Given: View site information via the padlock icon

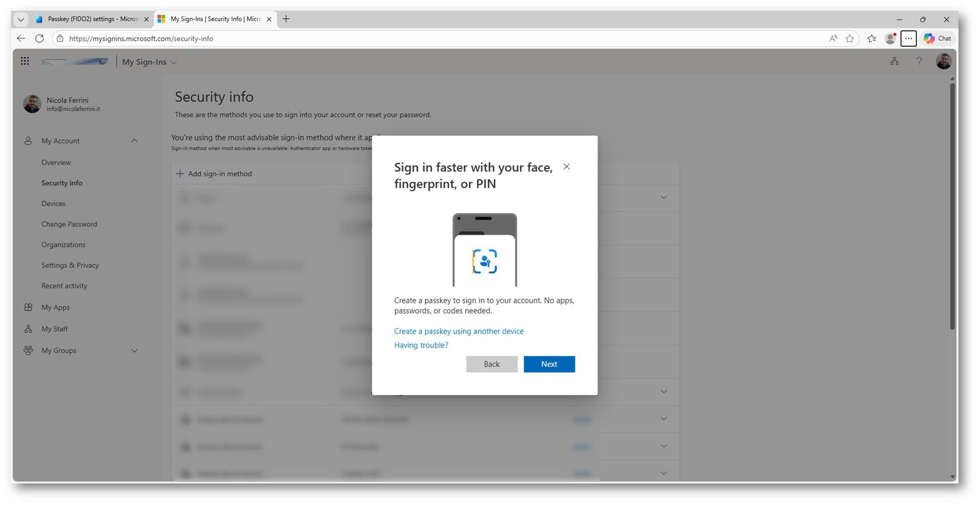Looking at the screenshot, I should (x=60, y=38).
